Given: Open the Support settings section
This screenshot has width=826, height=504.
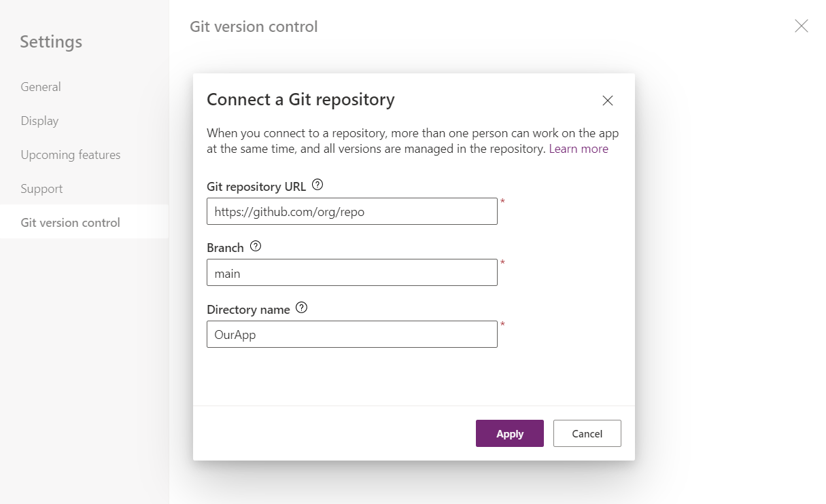Looking at the screenshot, I should pyautogui.click(x=41, y=188).
